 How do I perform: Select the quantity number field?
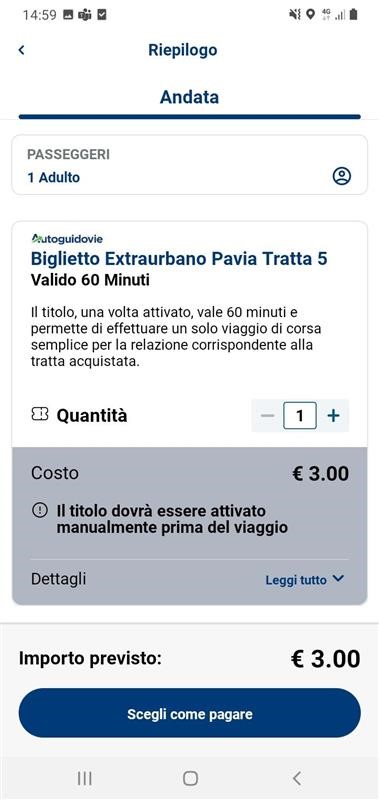pos(300,416)
